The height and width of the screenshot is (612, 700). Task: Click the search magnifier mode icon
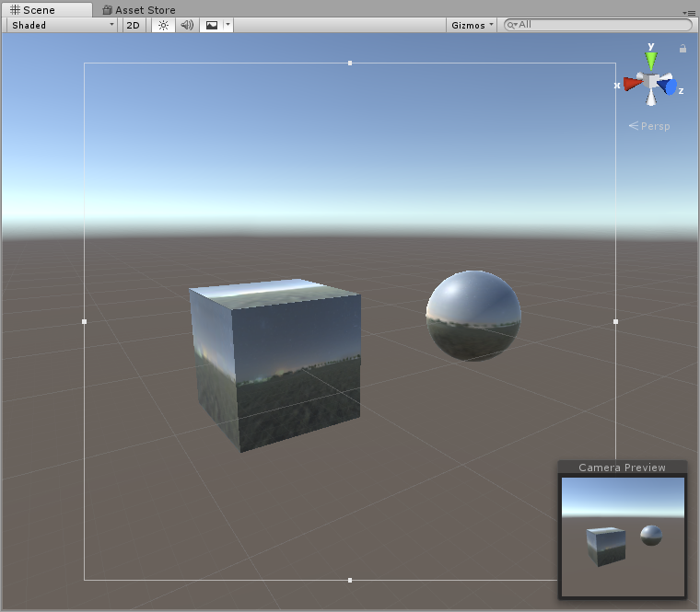(511, 25)
